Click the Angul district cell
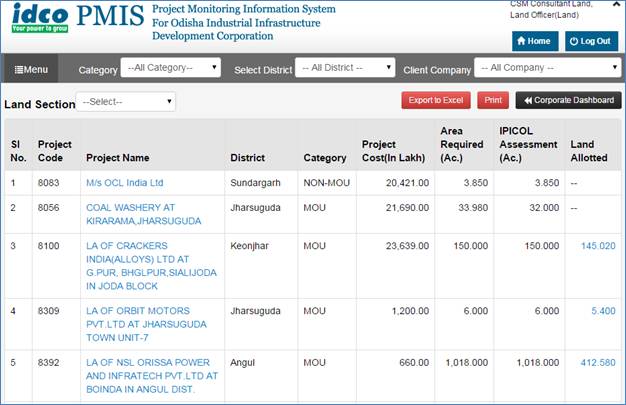 (x=242, y=363)
